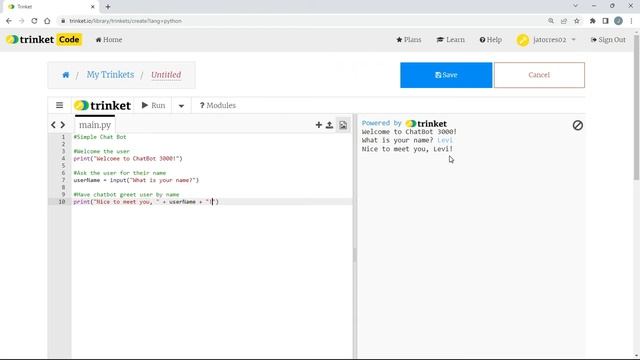Click the code line starting 'userName = input'
Screen dimensions: 640x360
pos(136,180)
